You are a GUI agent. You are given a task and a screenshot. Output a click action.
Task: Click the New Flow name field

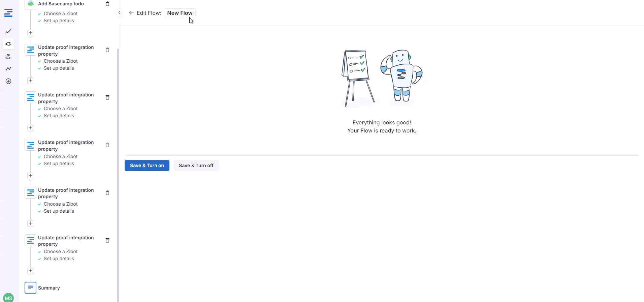180,13
